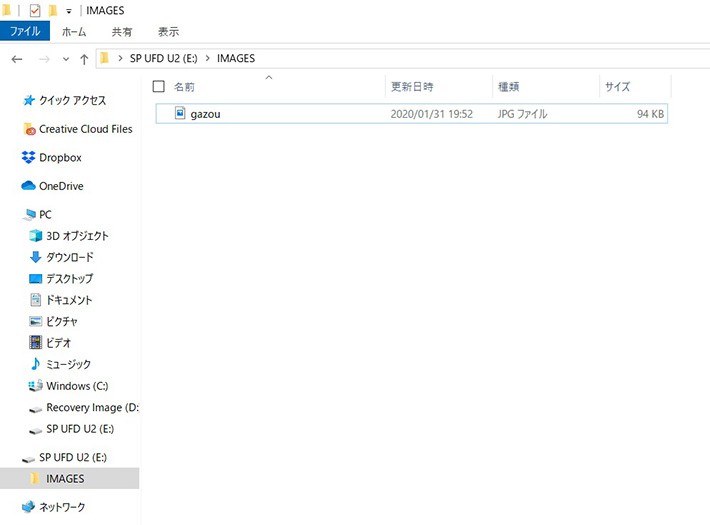The height and width of the screenshot is (525, 710).
Task: Select the Creative Cloud Files icon
Action: [x=29, y=129]
